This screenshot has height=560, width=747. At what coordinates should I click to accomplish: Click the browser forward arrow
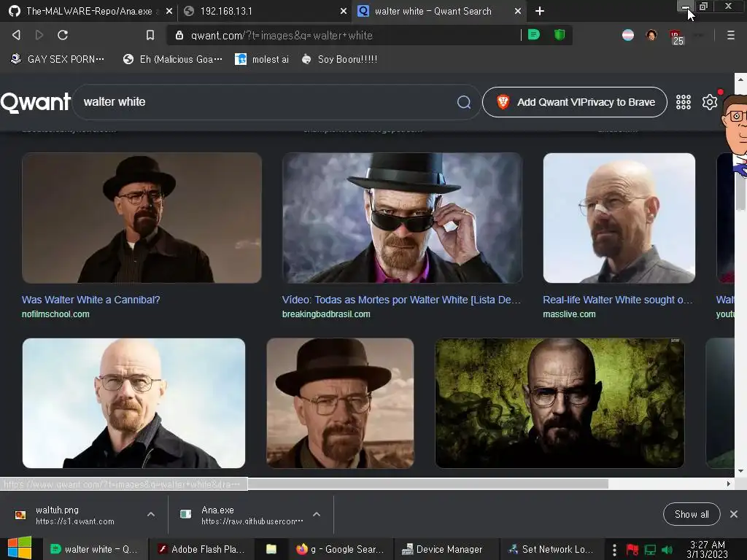[x=39, y=35]
